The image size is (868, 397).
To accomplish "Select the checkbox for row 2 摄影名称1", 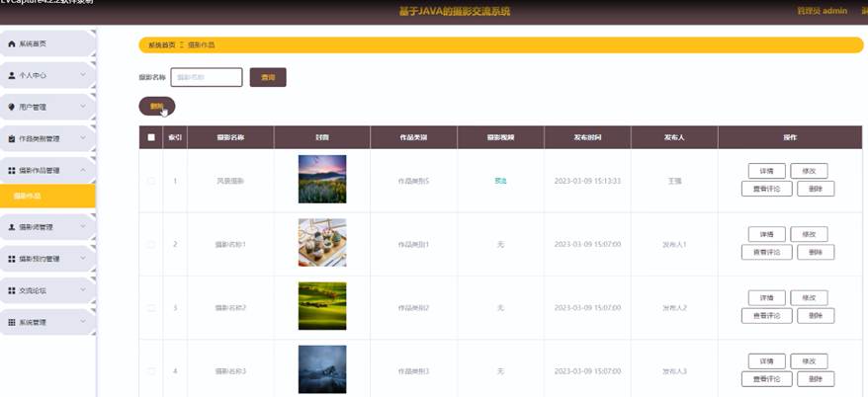I will pos(151,244).
